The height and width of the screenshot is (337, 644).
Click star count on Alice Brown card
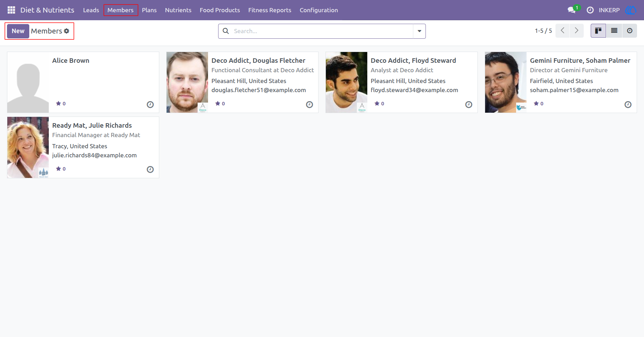point(61,104)
